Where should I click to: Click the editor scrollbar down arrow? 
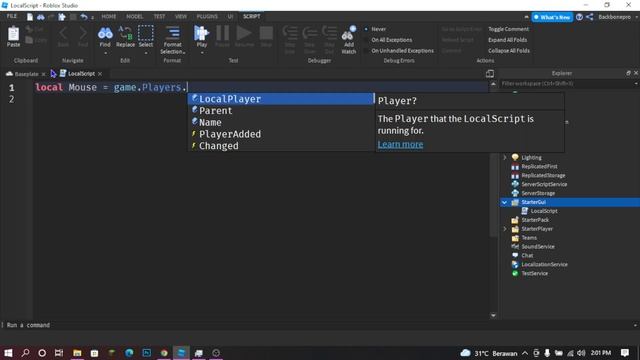(493, 315)
